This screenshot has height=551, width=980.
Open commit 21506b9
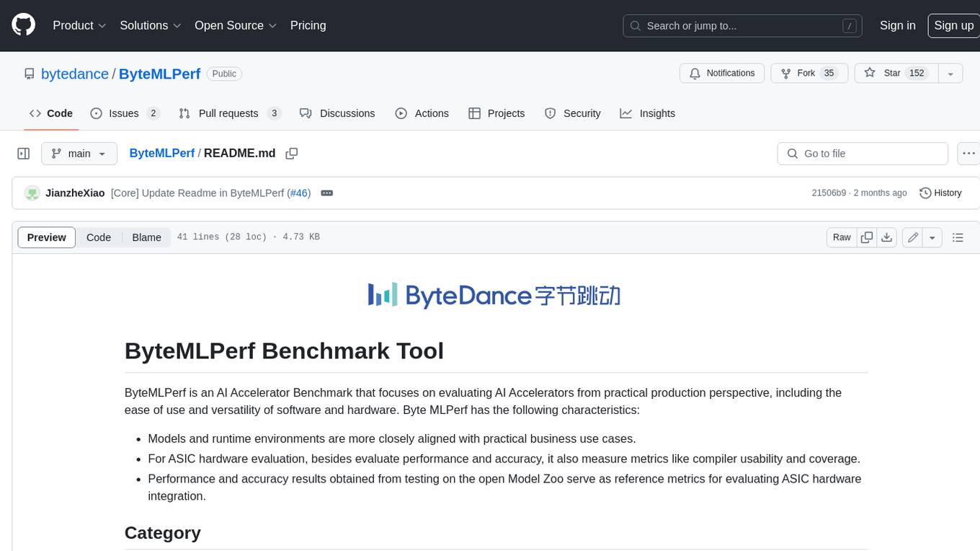tap(829, 193)
